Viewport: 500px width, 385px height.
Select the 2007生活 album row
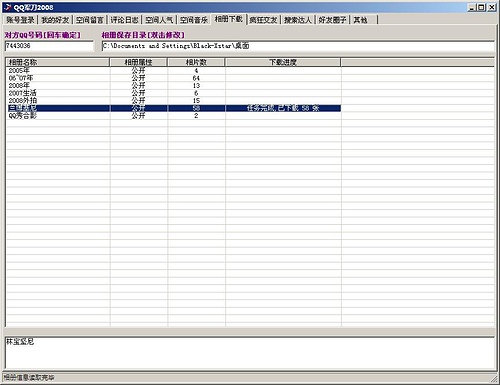(173, 93)
